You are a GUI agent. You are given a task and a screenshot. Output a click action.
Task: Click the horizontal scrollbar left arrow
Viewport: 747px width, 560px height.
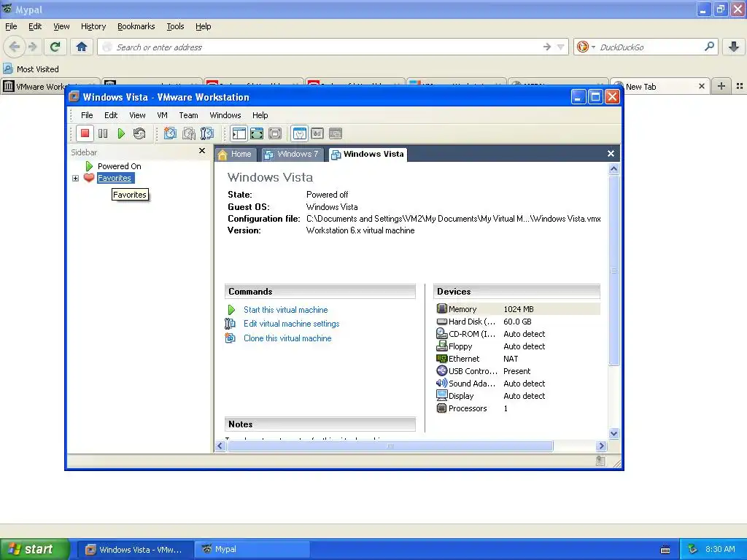220,446
